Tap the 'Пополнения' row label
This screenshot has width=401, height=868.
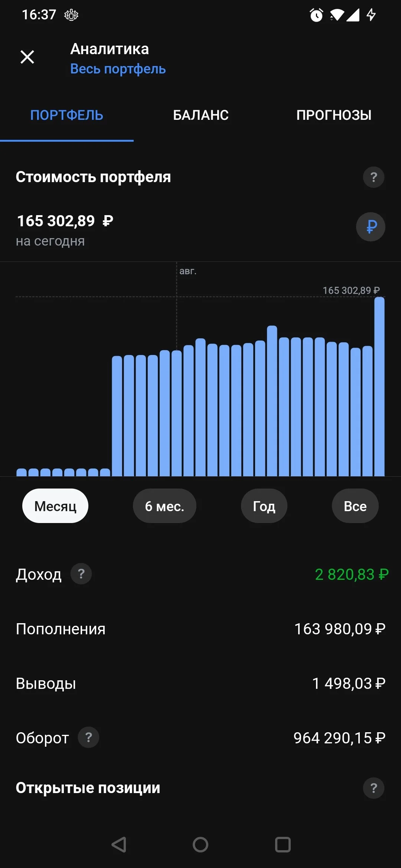coord(61,629)
